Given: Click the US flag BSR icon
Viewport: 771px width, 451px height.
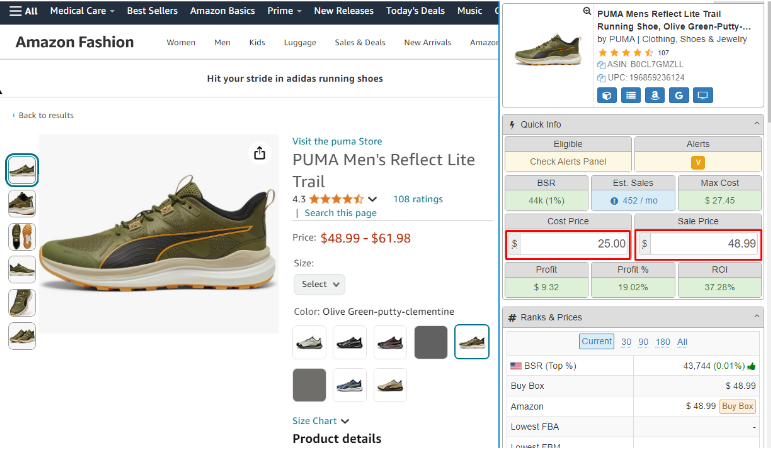Looking at the screenshot, I should pos(516,366).
